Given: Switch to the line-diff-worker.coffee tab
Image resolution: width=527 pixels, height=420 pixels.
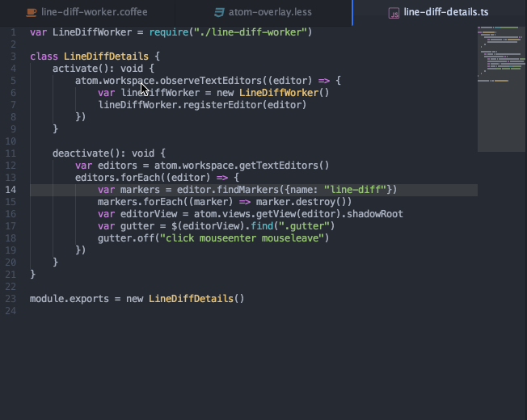Looking at the screenshot, I should [87, 12].
